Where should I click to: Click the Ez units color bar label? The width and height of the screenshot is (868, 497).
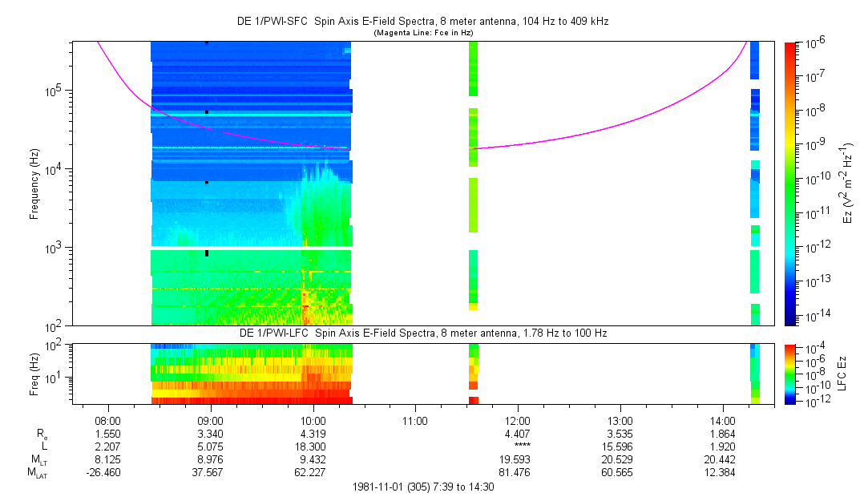coord(849,183)
